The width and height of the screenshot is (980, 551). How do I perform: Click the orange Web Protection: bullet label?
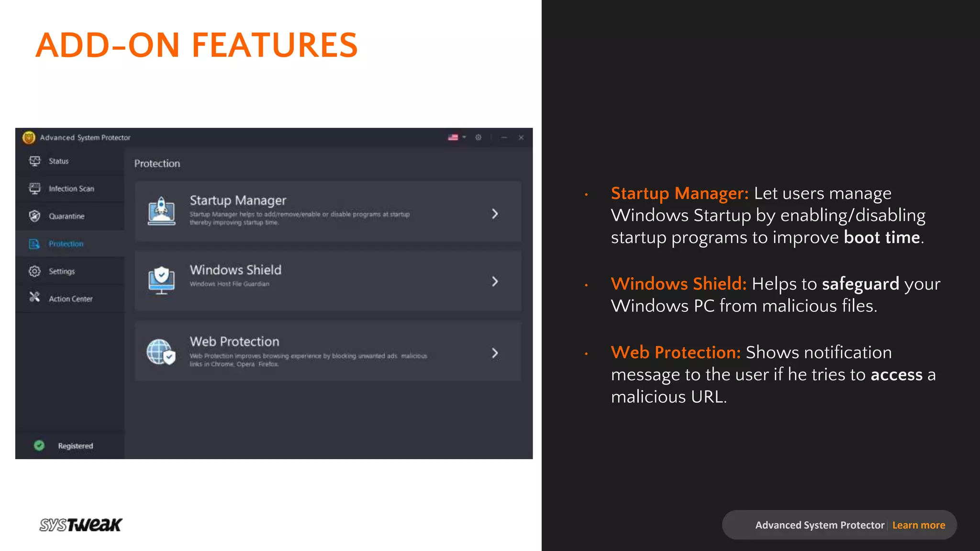676,352
